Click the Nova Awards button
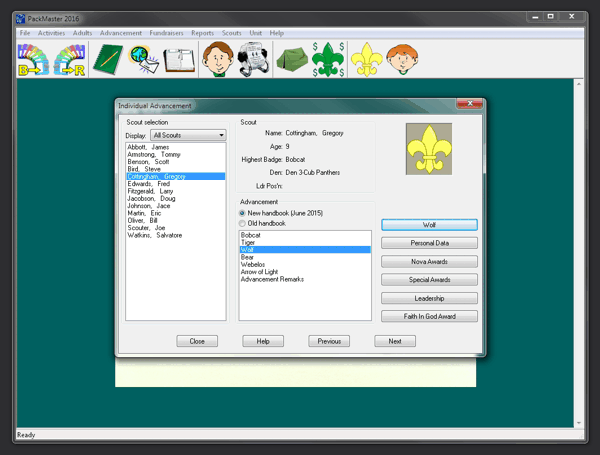600x455 pixels. point(429,261)
